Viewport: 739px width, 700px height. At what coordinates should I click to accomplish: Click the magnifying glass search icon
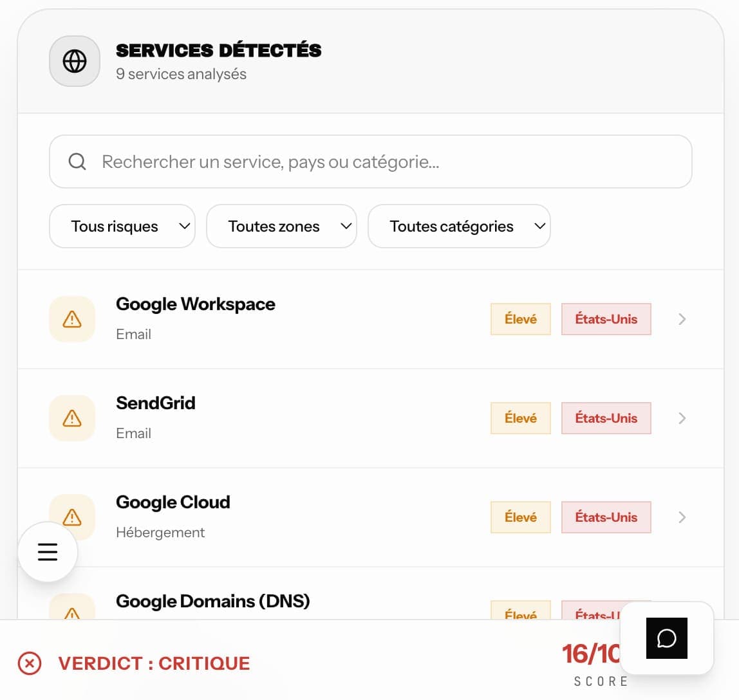(x=77, y=161)
